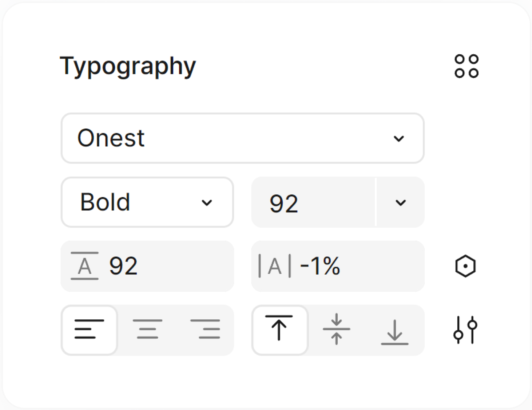The height and width of the screenshot is (410, 532).
Task: Click the Onest font name text
Action: click(x=111, y=138)
